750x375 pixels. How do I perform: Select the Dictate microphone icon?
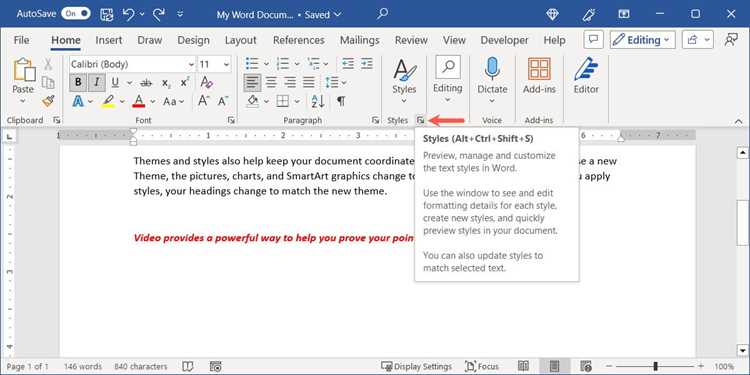tap(492, 69)
